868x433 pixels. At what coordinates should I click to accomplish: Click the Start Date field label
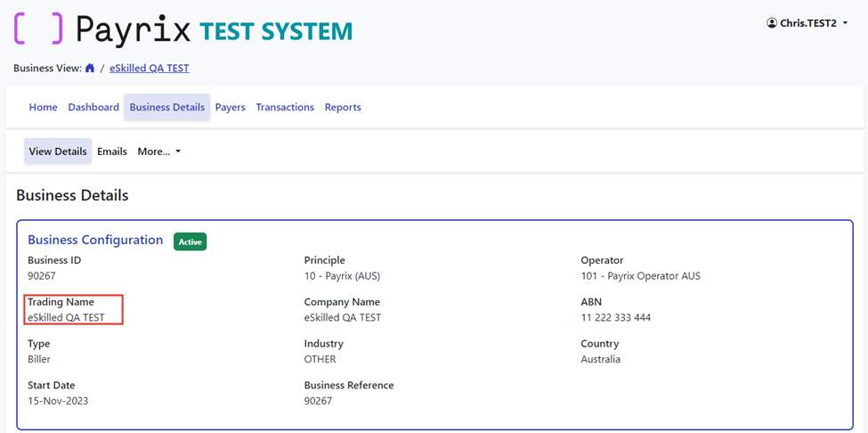(x=52, y=386)
